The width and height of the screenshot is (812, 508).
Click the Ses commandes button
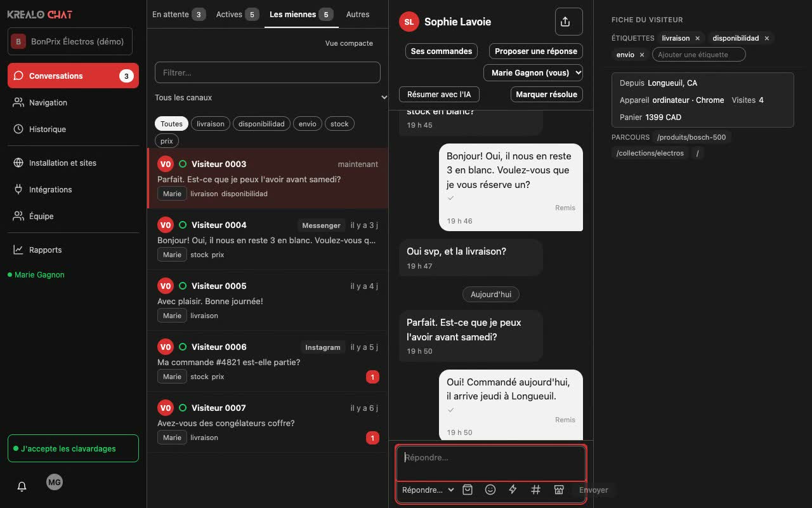click(442, 51)
